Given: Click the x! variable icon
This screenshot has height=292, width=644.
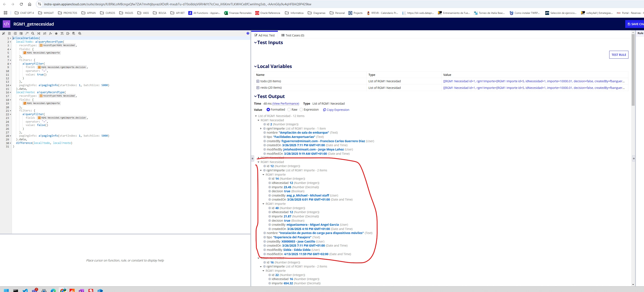Looking at the screenshot, I should tap(45, 33).
